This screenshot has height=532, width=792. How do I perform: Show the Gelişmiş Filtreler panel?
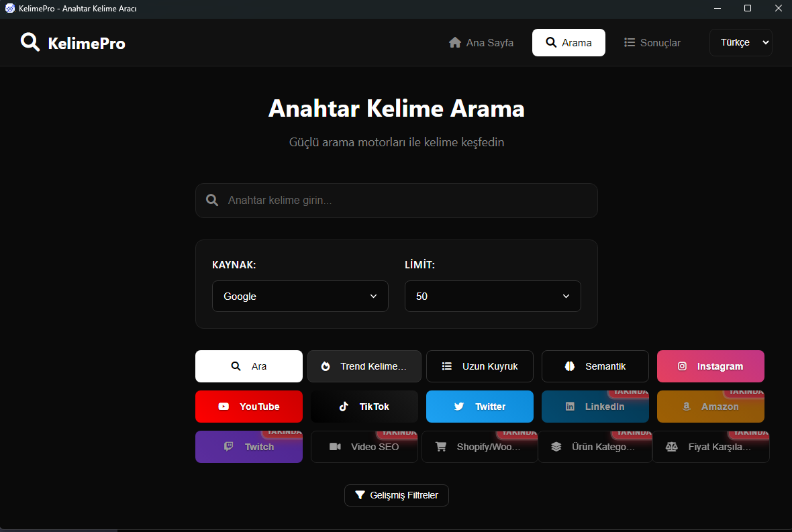pyautogui.click(x=397, y=495)
